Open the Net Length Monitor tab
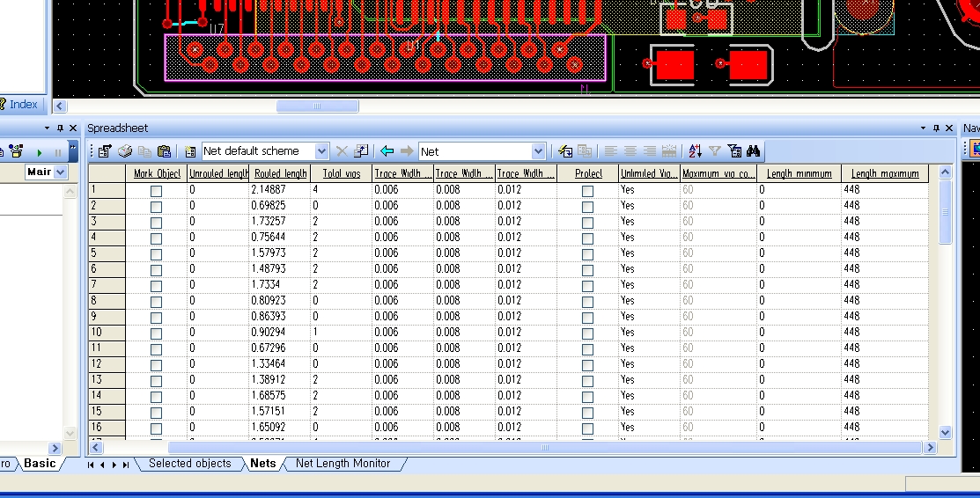The width and height of the screenshot is (980, 498). click(x=343, y=464)
